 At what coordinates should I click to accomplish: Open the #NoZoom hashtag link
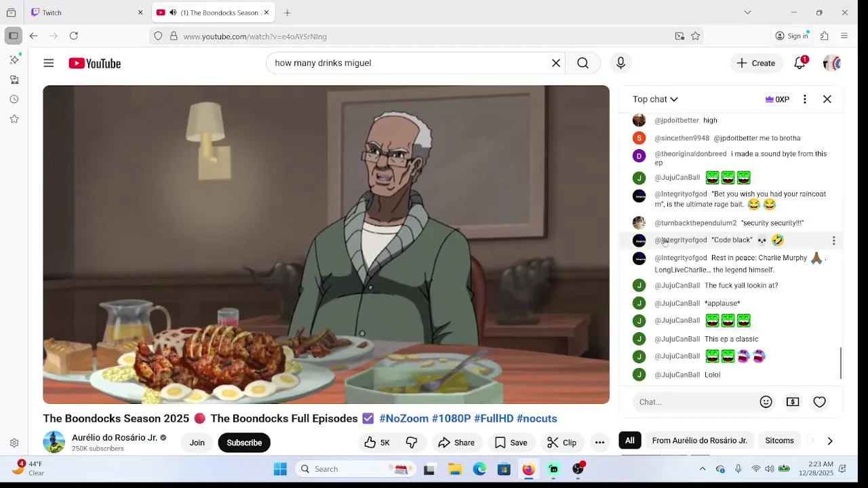pyautogui.click(x=403, y=419)
